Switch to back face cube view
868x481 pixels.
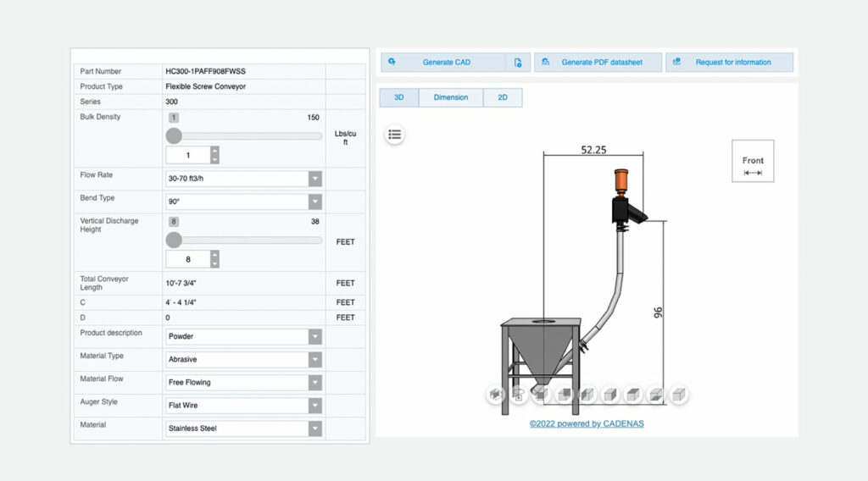pyautogui.click(x=564, y=395)
